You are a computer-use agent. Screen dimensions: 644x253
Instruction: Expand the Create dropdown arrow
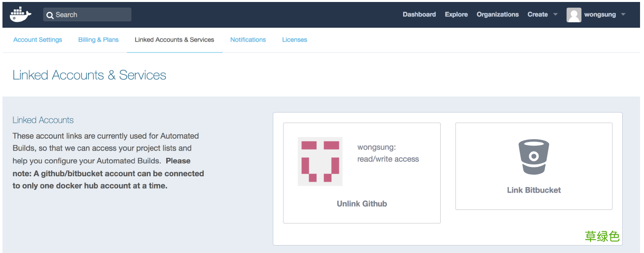(x=555, y=14)
